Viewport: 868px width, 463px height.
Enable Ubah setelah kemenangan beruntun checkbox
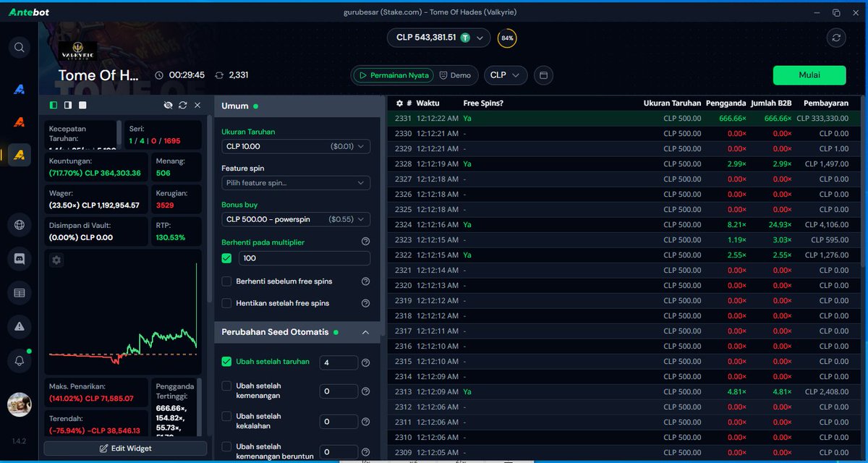click(227, 447)
